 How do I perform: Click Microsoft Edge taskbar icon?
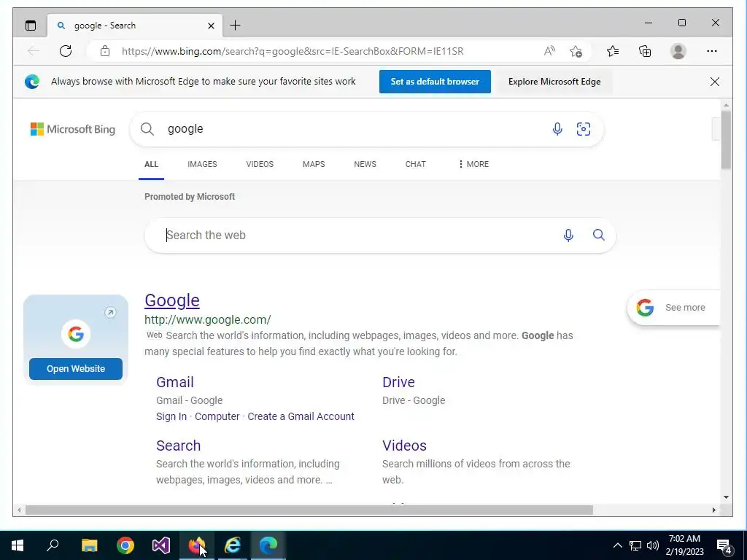point(268,545)
